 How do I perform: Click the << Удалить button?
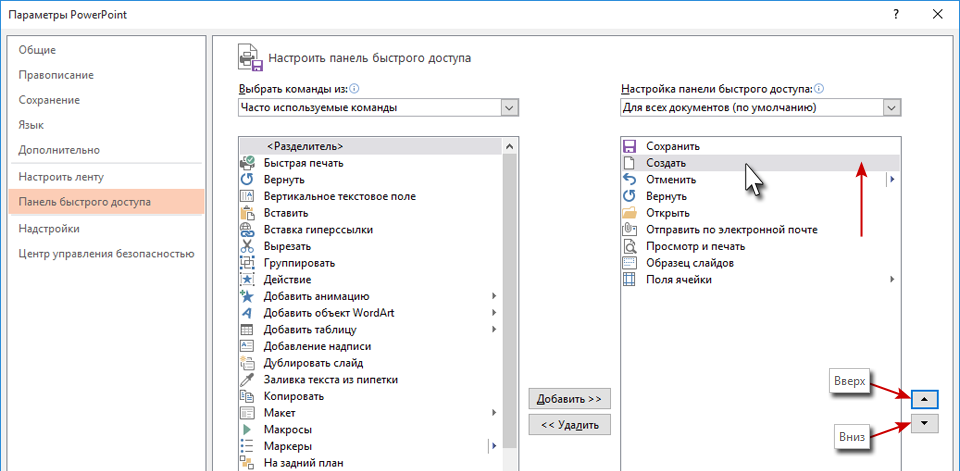click(569, 424)
